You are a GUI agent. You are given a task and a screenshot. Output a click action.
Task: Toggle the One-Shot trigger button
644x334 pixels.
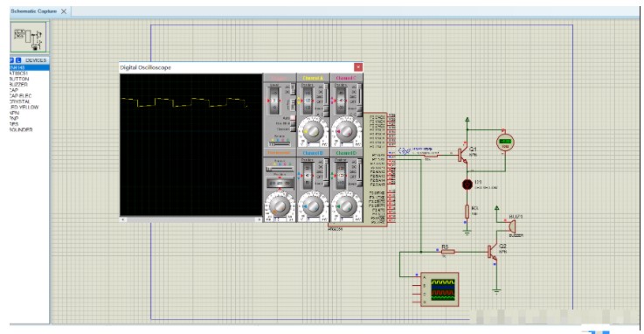pos(293,123)
